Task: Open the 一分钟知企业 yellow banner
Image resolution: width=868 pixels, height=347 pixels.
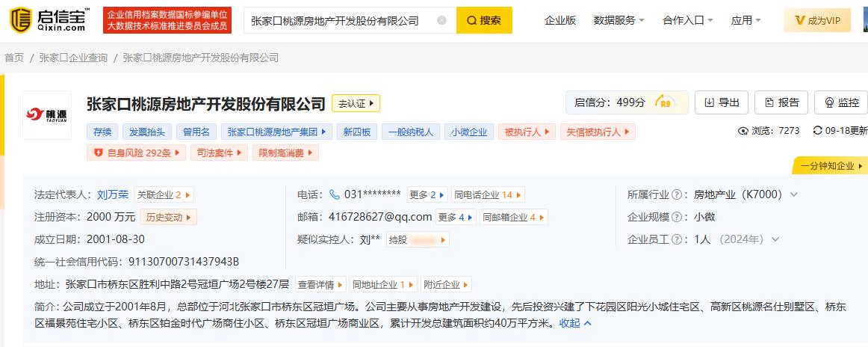Action: point(831,166)
